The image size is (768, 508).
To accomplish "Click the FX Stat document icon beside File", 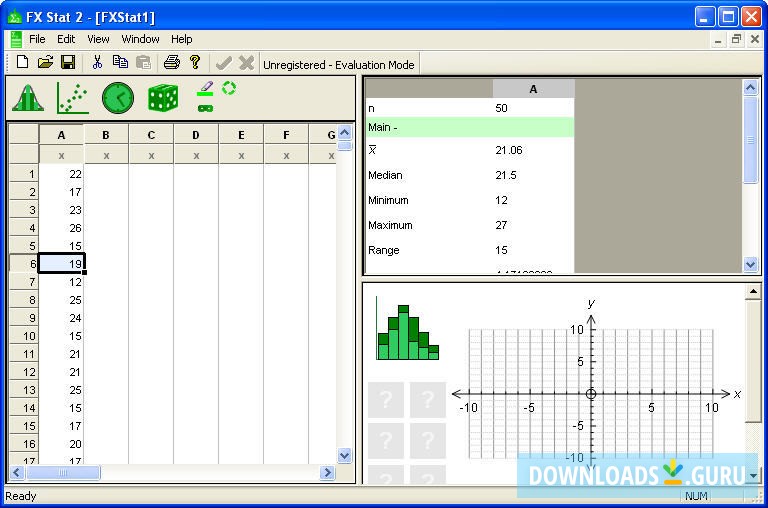I will (x=16, y=39).
